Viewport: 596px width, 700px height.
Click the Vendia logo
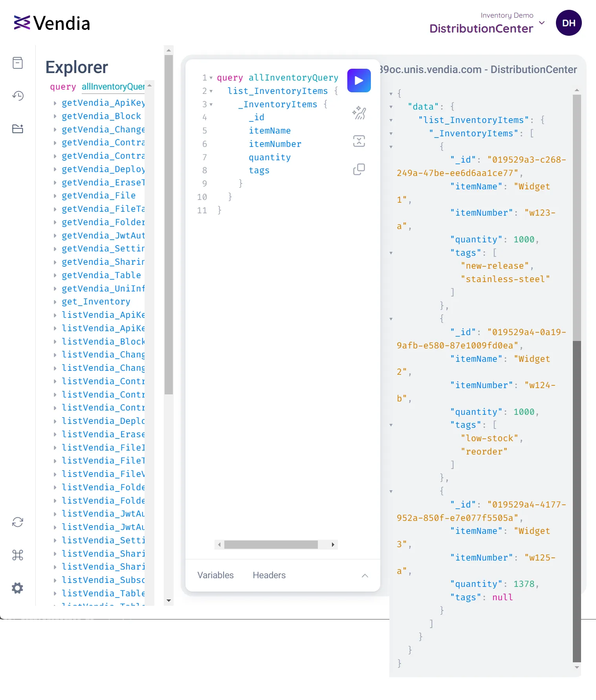point(52,23)
